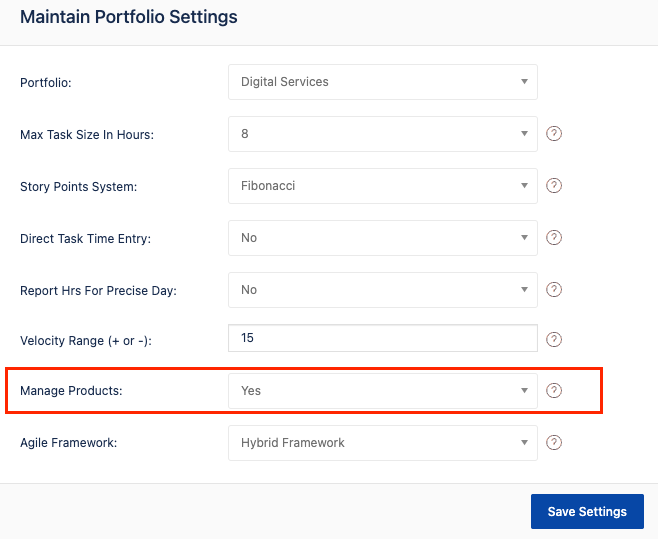Click the Maintain Portfolio Settings heading
The height and width of the screenshot is (539, 658).
click(x=129, y=17)
